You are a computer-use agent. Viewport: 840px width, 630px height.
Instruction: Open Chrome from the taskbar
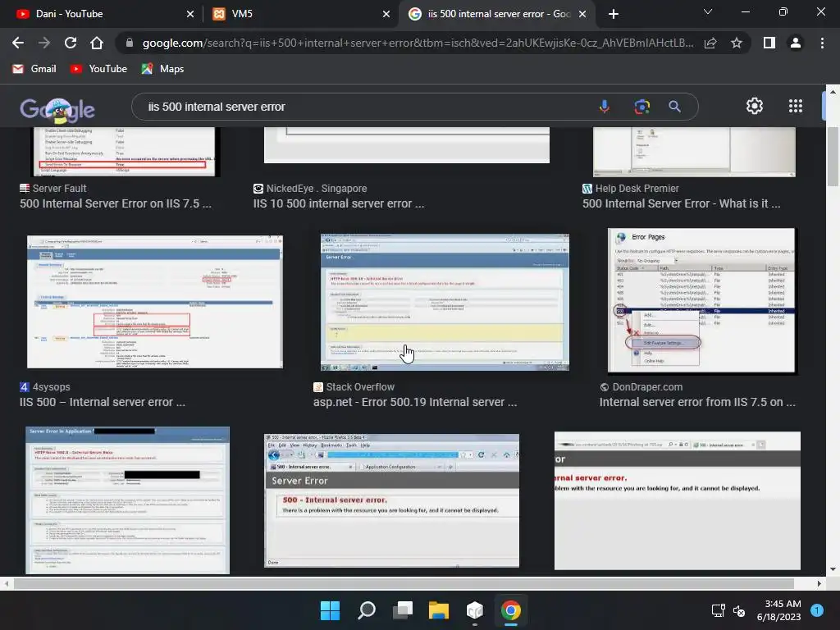click(x=511, y=610)
